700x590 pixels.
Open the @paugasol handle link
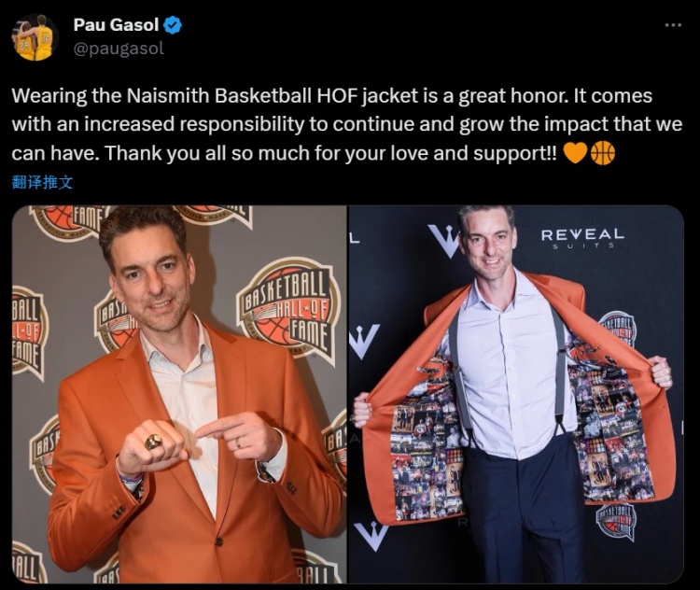[119, 49]
